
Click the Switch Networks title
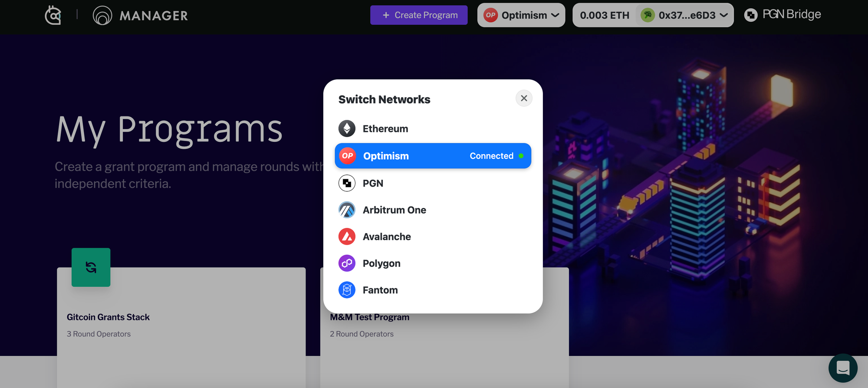tap(384, 99)
